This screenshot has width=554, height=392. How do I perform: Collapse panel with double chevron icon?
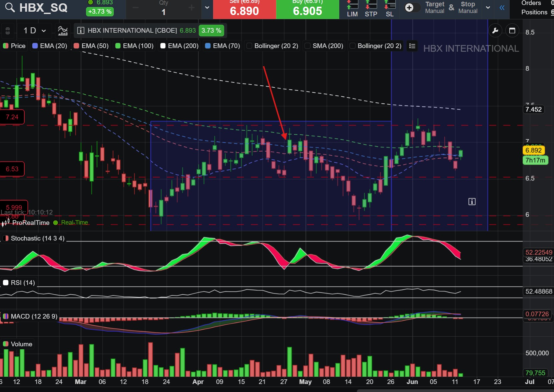pyautogui.click(x=502, y=8)
